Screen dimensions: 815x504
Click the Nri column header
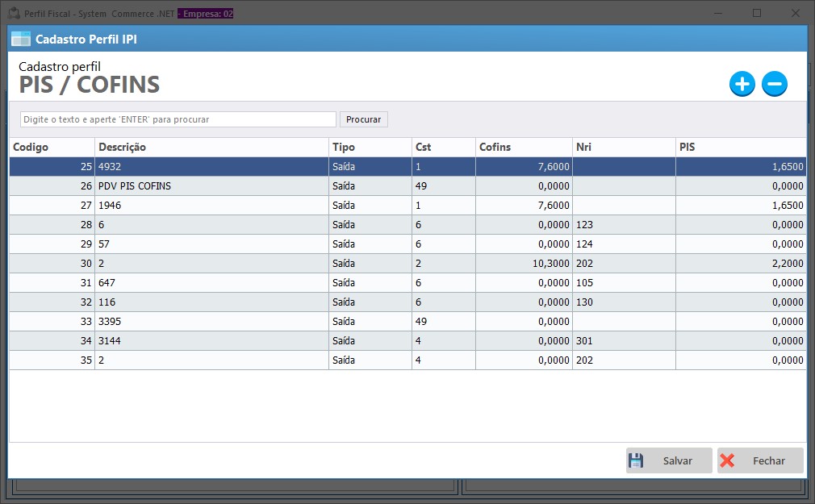tap(623, 148)
